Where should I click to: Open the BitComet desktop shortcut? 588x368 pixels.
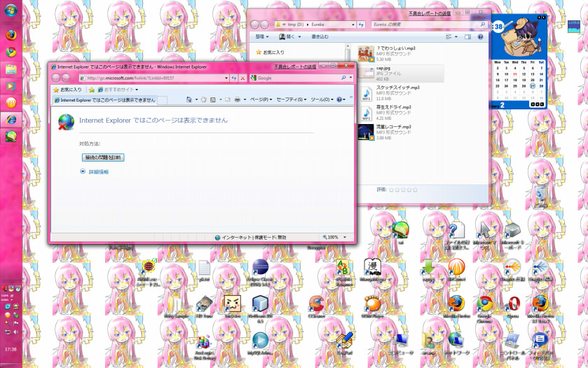[x=456, y=270]
